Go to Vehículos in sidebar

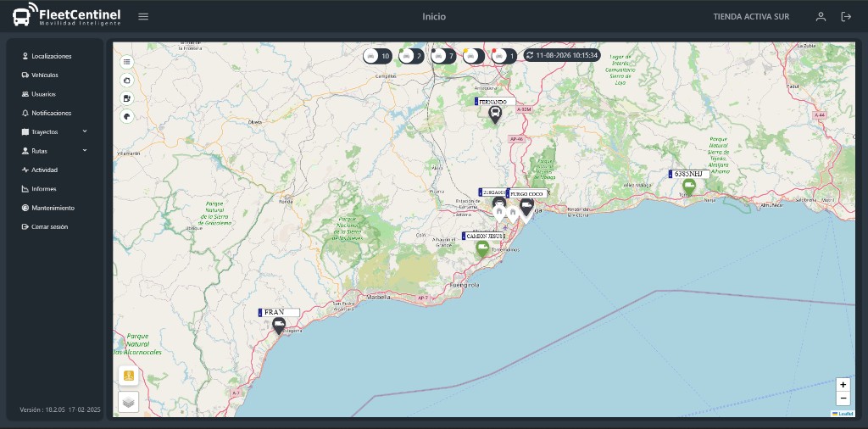(40, 75)
